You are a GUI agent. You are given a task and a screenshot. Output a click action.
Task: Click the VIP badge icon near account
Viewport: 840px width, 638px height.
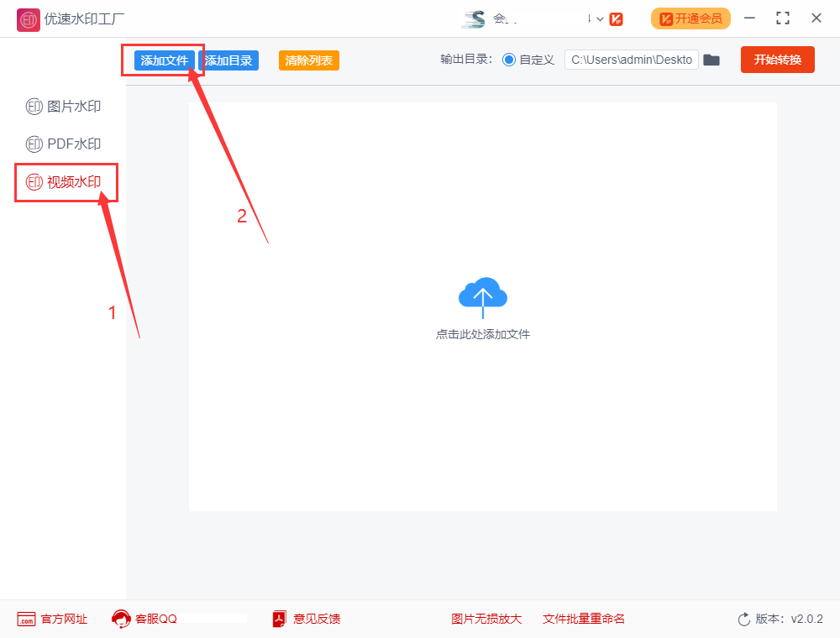pos(617,18)
